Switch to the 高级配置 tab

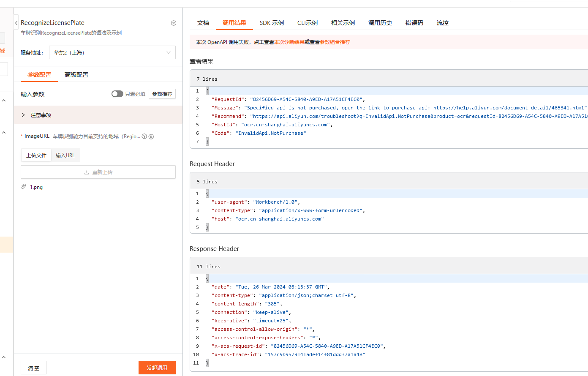click(76, 75)
